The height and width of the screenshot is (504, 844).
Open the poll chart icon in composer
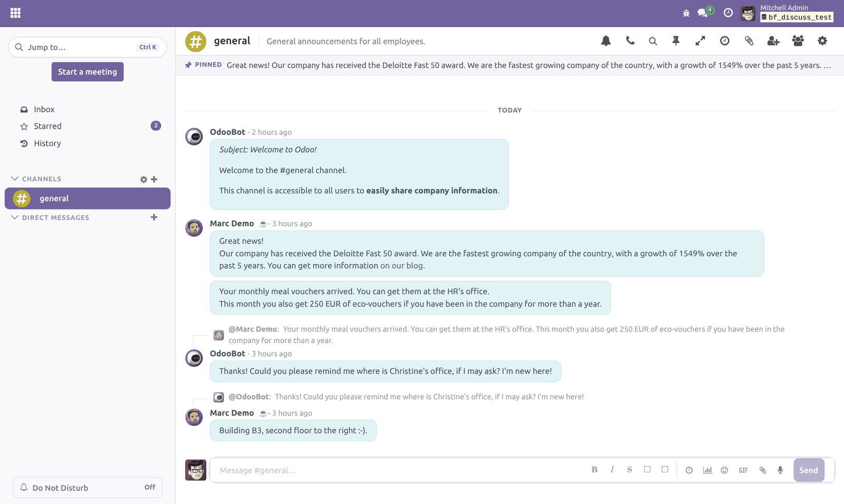click(707, 470)
